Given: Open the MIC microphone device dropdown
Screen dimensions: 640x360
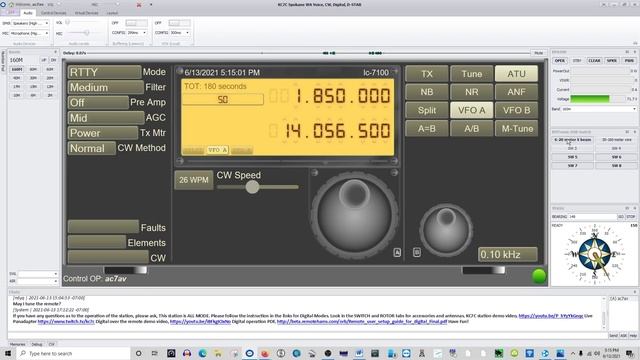Looking at the screenshot, I should 29,33.
